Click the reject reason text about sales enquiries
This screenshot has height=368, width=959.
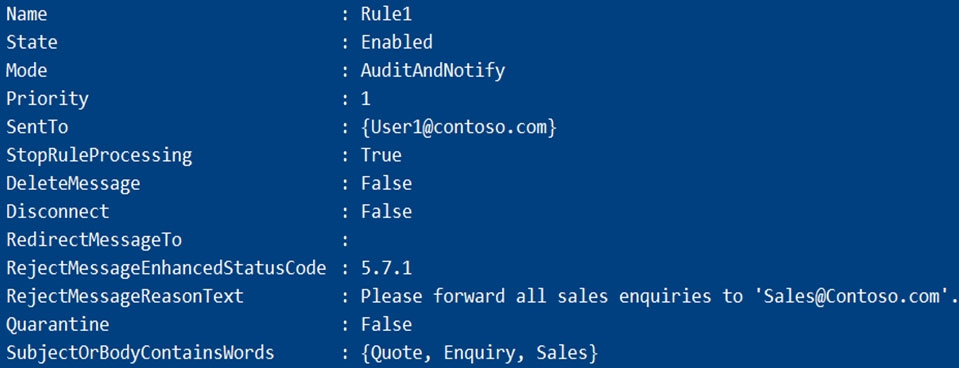click(x=659, y=296)
